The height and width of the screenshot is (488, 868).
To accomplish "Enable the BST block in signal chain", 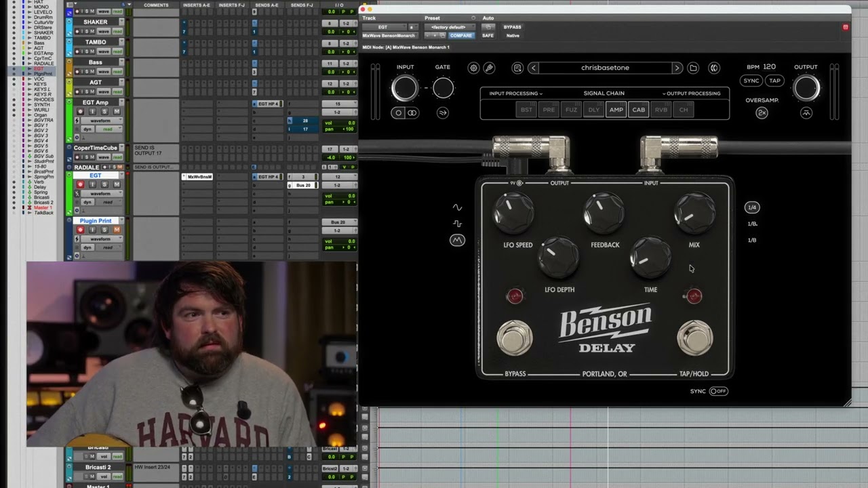I will coord(526,110).
